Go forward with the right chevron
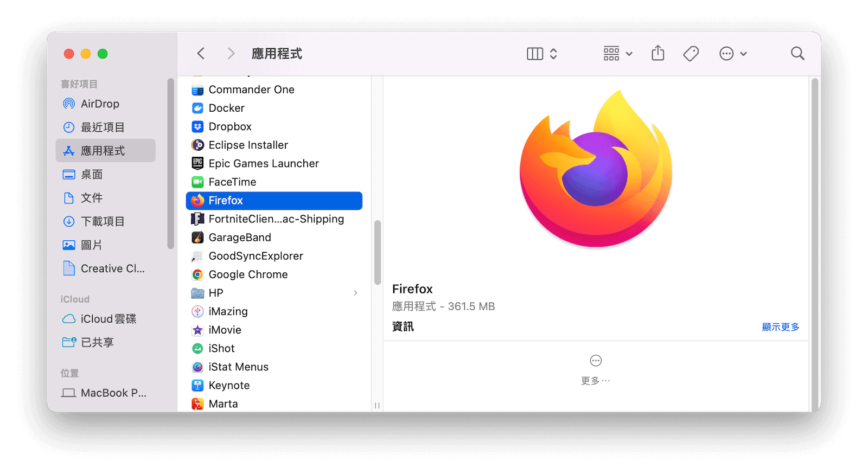Viewport: 868px width, 474px height. pyautogui.click(x=231, y=53)
